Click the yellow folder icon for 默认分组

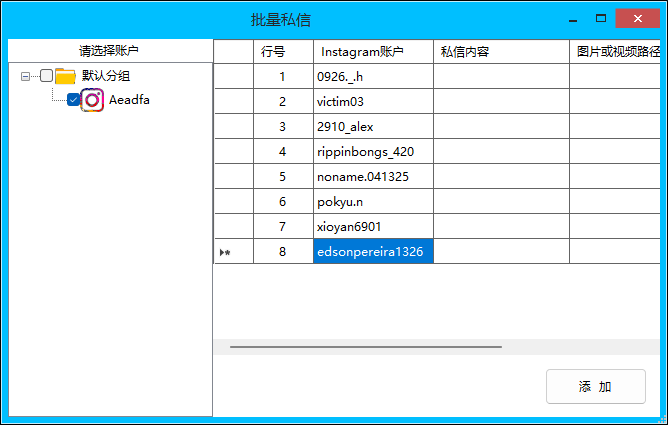(66, 76)
